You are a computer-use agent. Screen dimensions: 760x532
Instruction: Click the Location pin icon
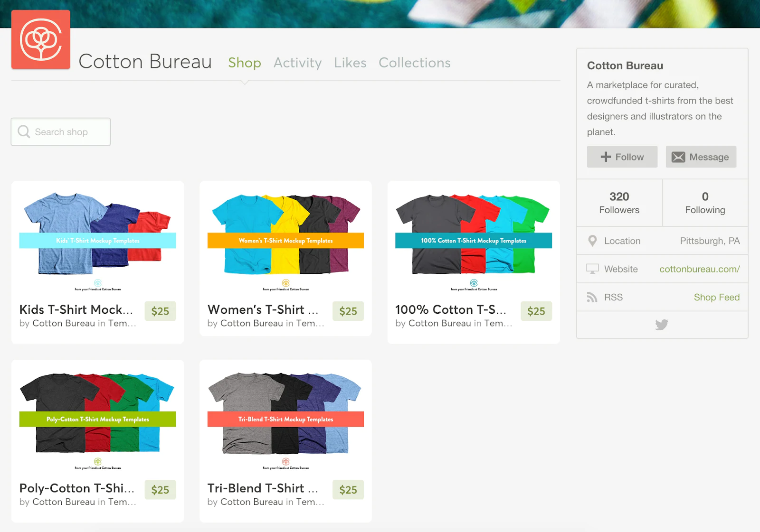(x=592, y=241)
